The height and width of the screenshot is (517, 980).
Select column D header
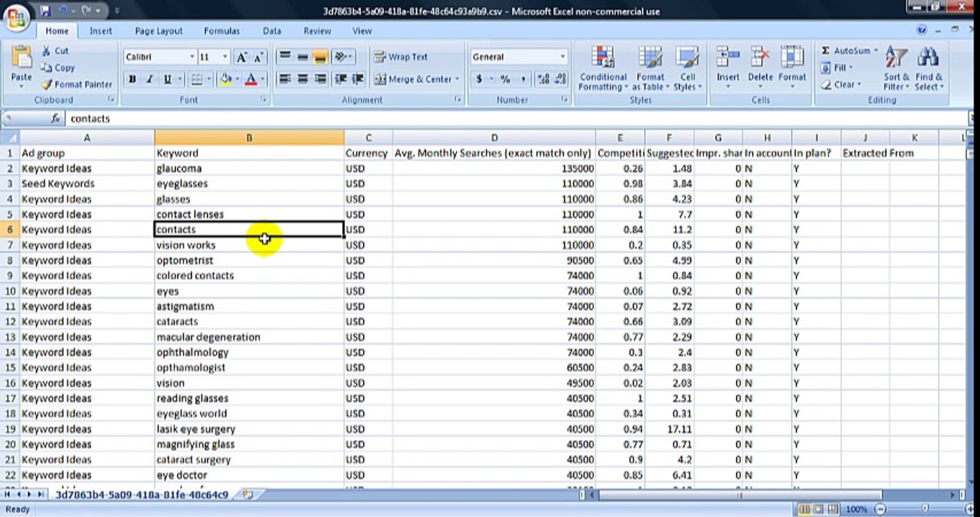click(494, 137)
